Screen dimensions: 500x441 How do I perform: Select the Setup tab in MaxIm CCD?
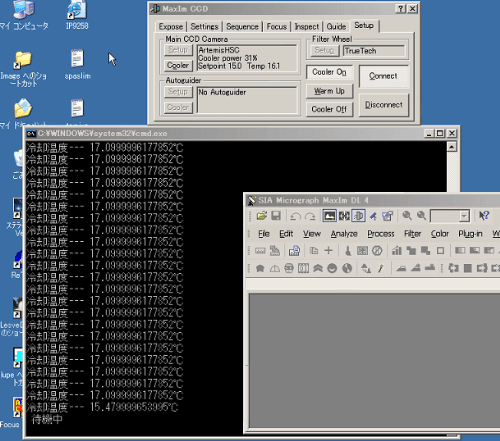[x=364, y=26]
